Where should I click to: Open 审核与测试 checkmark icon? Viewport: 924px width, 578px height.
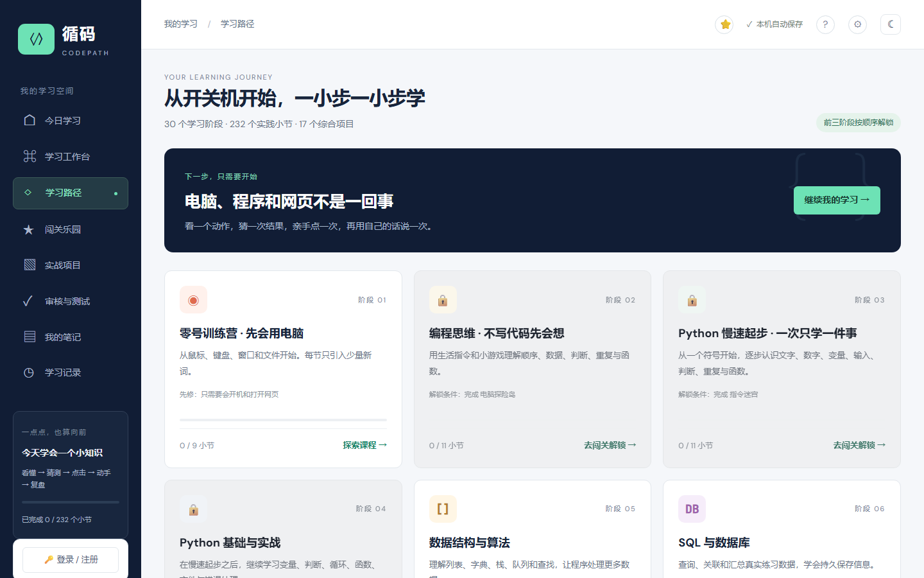click(x=28, y=301)
